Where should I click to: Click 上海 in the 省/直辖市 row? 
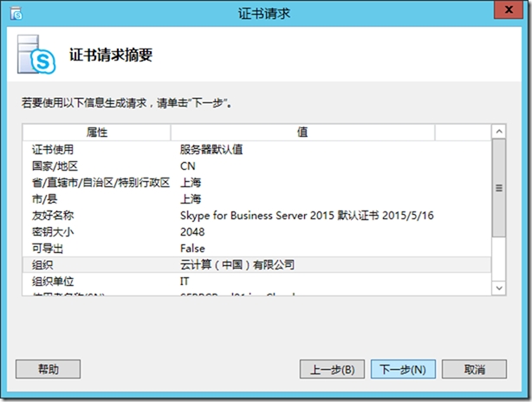pos(191,183)
